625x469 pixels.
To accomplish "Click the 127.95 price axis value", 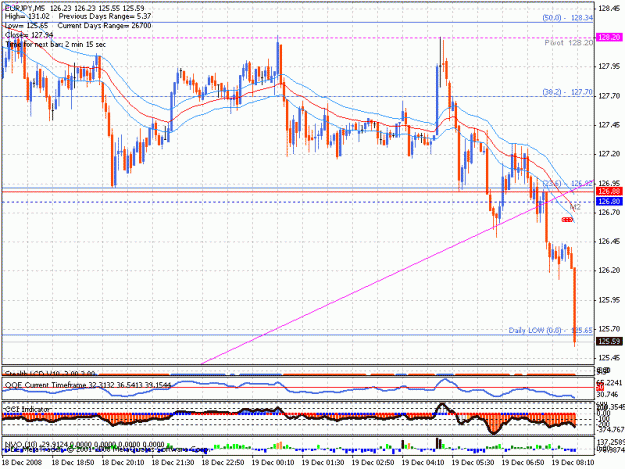I will click(609, 66).
